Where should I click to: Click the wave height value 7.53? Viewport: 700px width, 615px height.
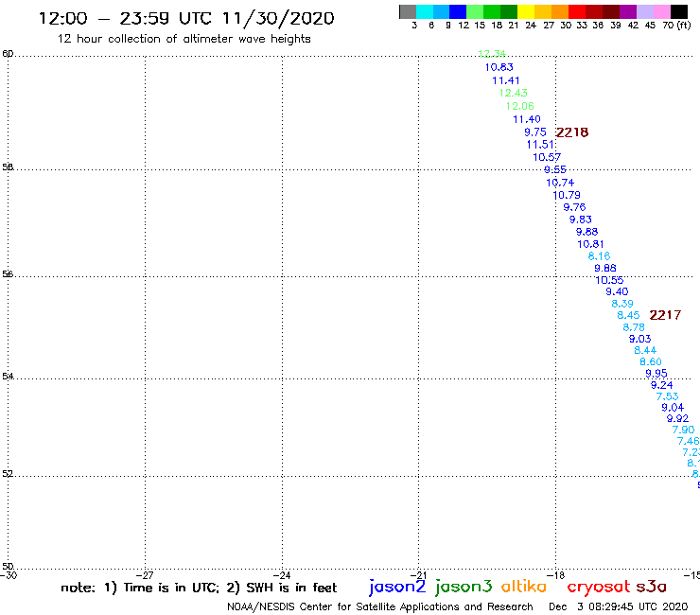pyautogui.click(x=667, y=396)
